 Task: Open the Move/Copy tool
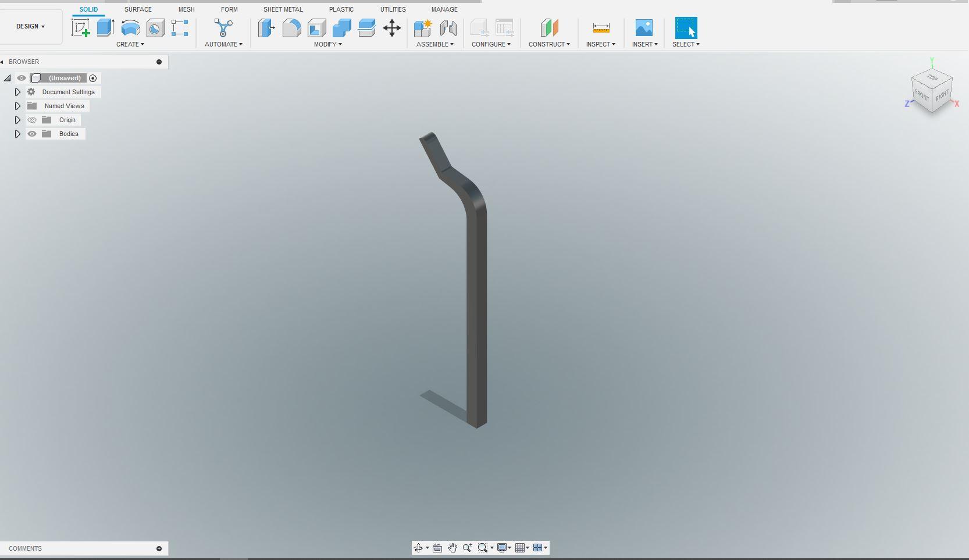coord(392,28)
